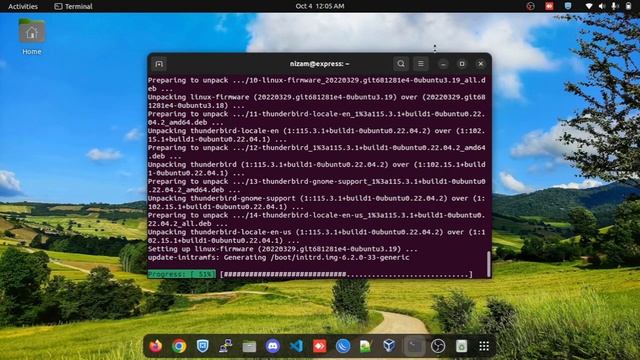Click the 'Unpacking linux-firmware' line
The image size is (640, 360).
(x=317, y=101)
